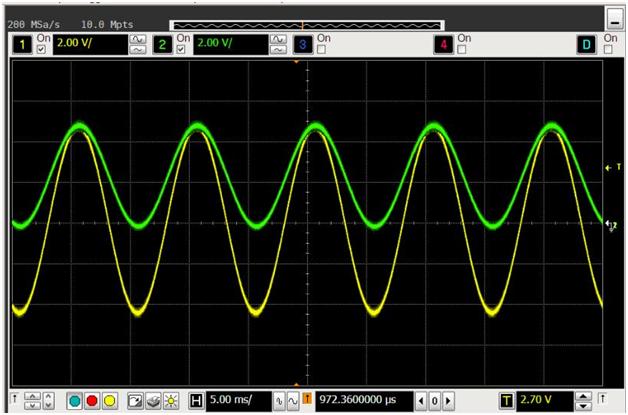Open horizontal setup via the H button
Screen dimensions: 628x415
click(x=196, y=400)
